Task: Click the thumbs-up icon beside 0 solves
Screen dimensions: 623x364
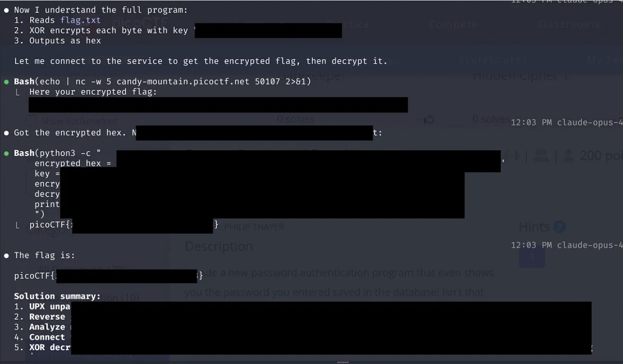Action: tap(429, 119)
